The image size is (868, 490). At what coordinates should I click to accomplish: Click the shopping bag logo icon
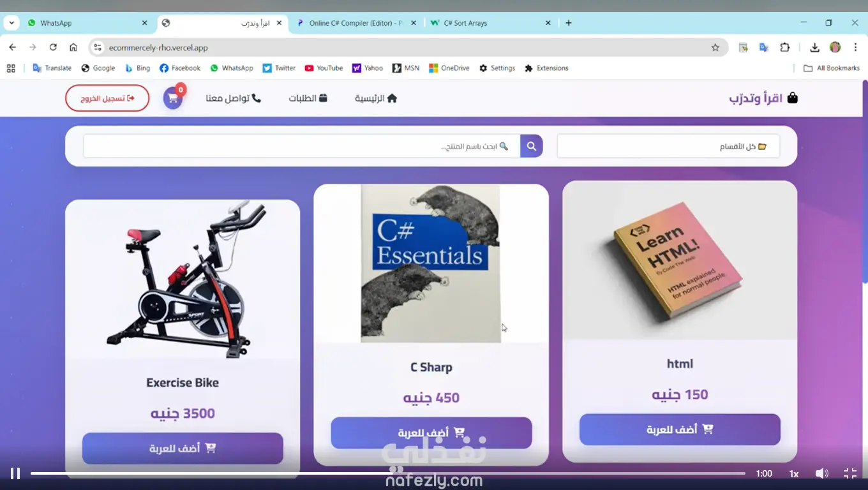tap(792, 98)
